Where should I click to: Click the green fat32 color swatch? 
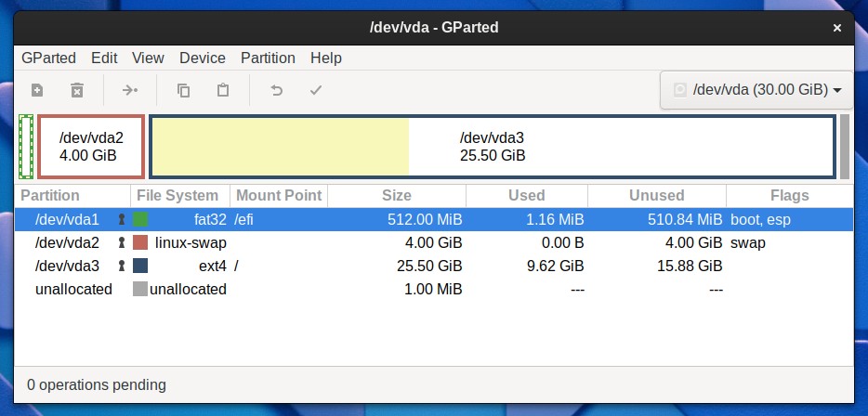[x=140, y=220]
